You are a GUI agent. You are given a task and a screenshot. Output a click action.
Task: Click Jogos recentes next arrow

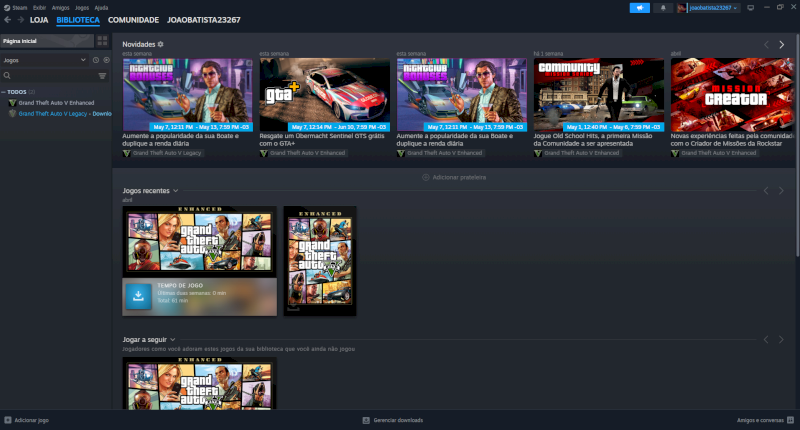pyautogui.click(x=781, y=191)
